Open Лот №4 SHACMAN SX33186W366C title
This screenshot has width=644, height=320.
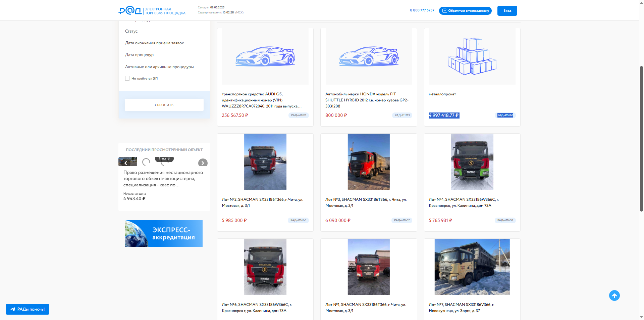[x=464, y=202]
